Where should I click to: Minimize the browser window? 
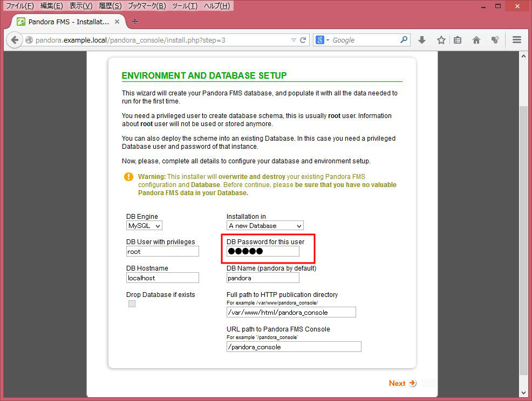[483, 6]
